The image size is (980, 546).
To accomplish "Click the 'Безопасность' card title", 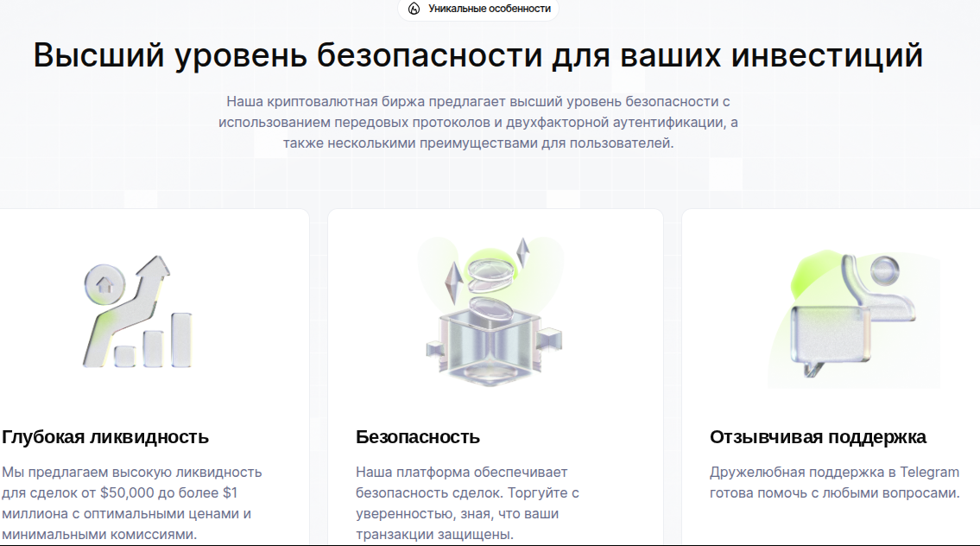I will [x=418, y=437].
